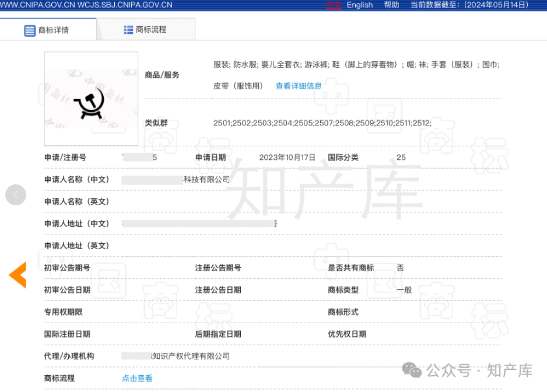This screenshot has height=392, width=547.
Task: Click the 申请日期 label
Action: click(x=211, y=157)
